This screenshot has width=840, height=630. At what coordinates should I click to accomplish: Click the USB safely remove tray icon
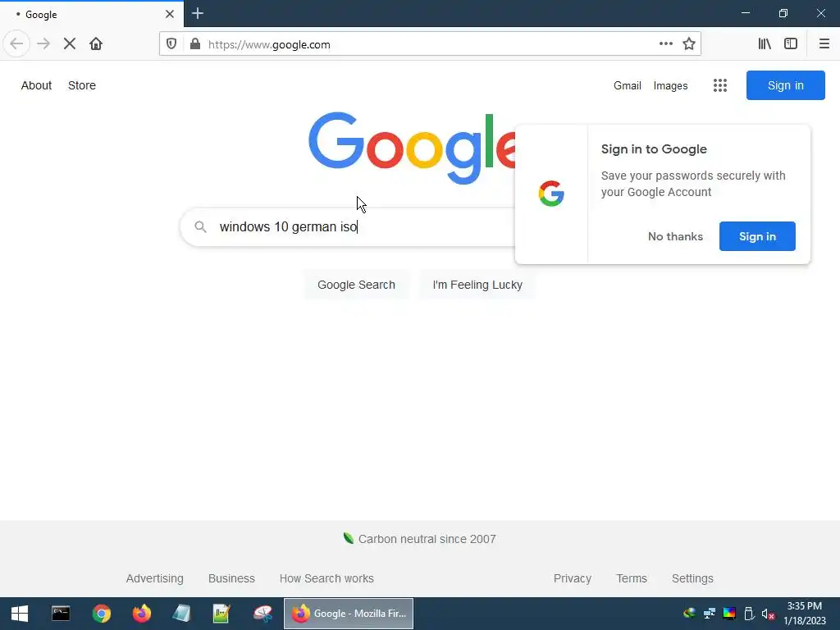pos(749,614)
